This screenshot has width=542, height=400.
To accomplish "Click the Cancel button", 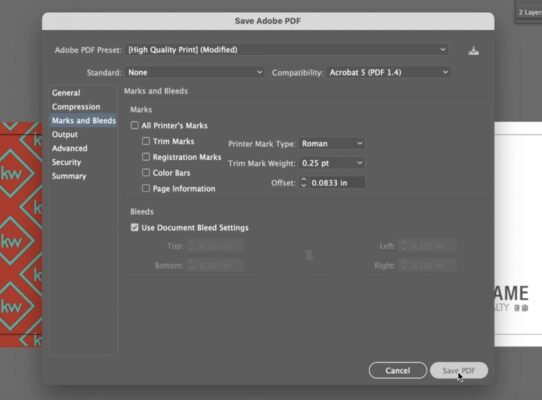I will pyautogui.click(x=398, y=371).
